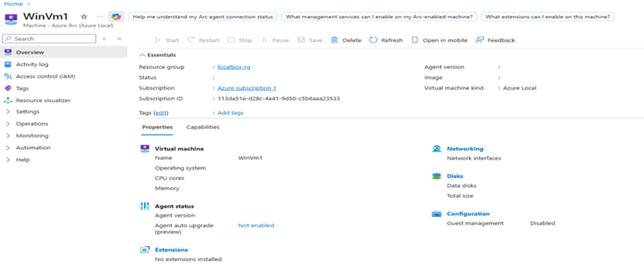This screenshot has height=264, width=644.
Task: Click the Refresh circular arrow icon
Action: 373,40
